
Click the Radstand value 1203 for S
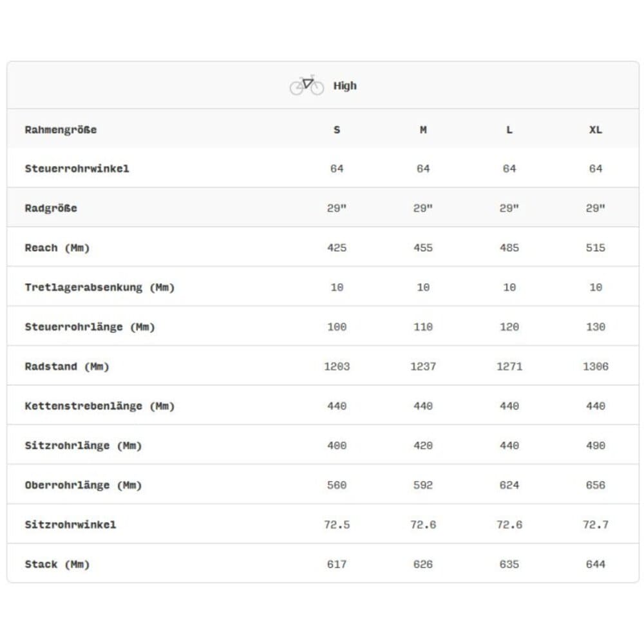[x=337, y=366]
